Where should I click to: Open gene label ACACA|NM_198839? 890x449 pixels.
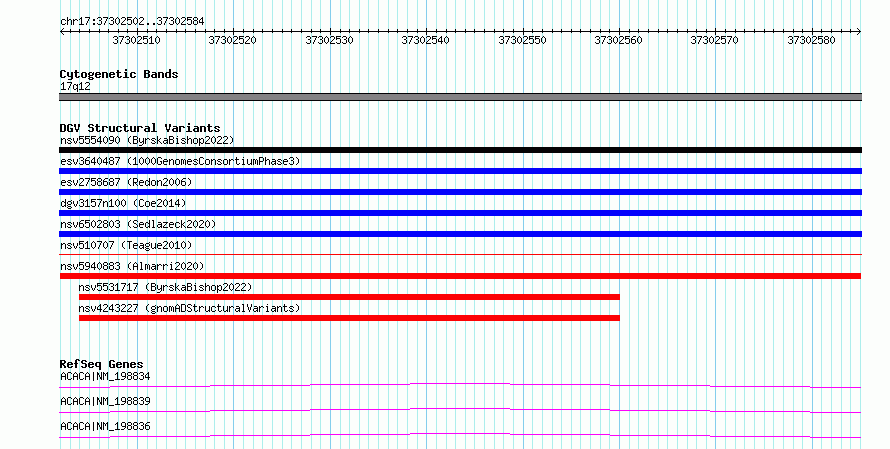pos(105,401)
